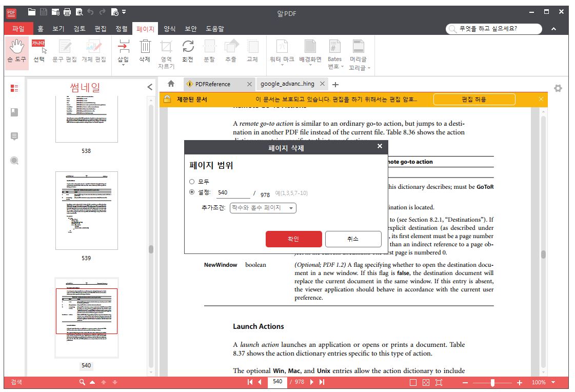Click 확인 (OK) in delete dialog

click(x=293, y=239)
